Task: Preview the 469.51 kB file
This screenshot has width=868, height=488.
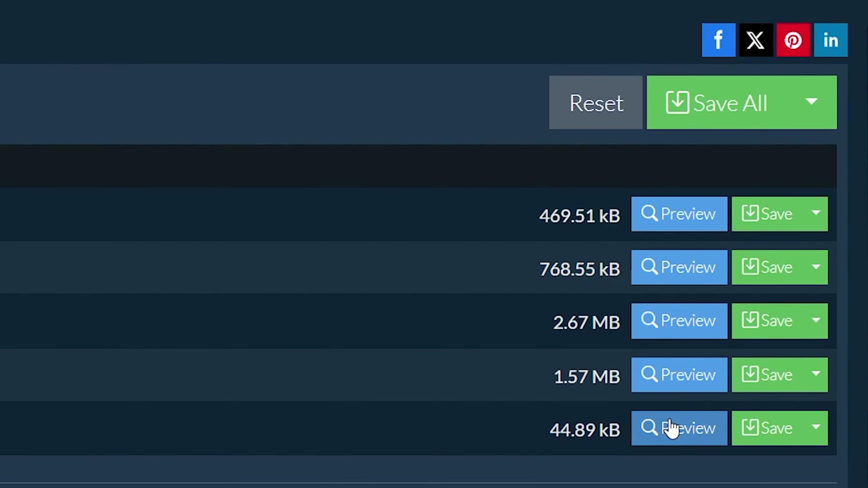Action: [679, 214]
